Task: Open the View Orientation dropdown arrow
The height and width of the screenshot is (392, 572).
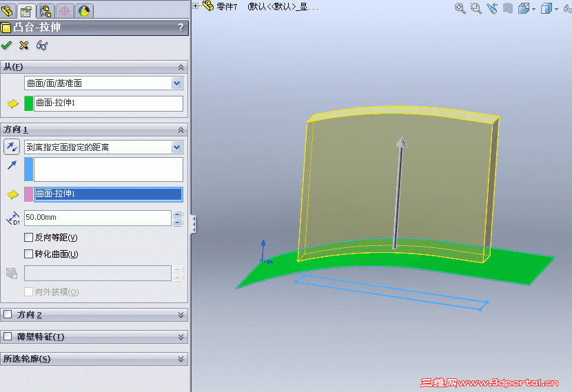Action: tap(533, 9)
